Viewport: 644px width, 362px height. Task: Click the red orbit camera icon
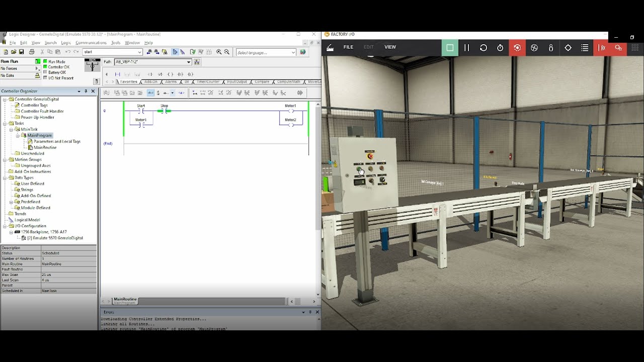tap(517, 48)
